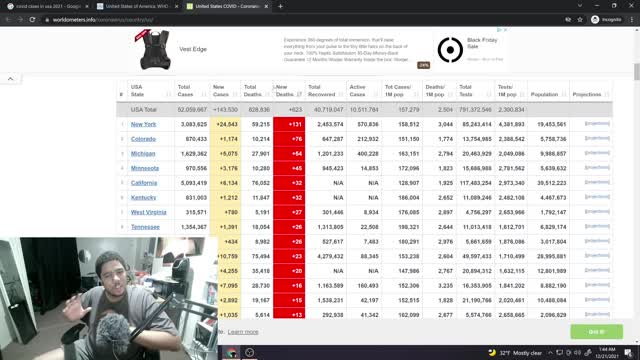The image size is (640, 360).
Task: Click the green 'Got it!' button
Action: 596,332
